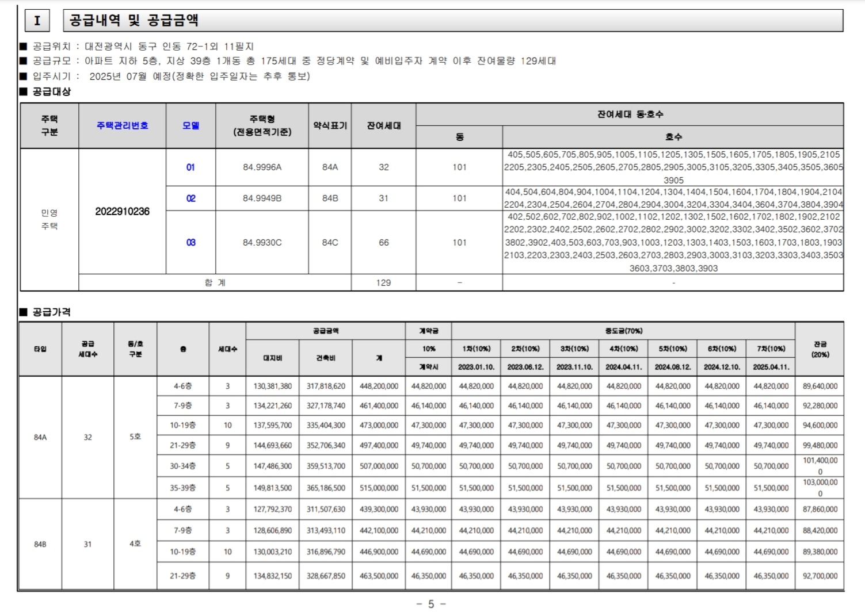Screen dimensions: 865x616
Task: Click the 잔금 (20%) header
Action: [820, 349]
